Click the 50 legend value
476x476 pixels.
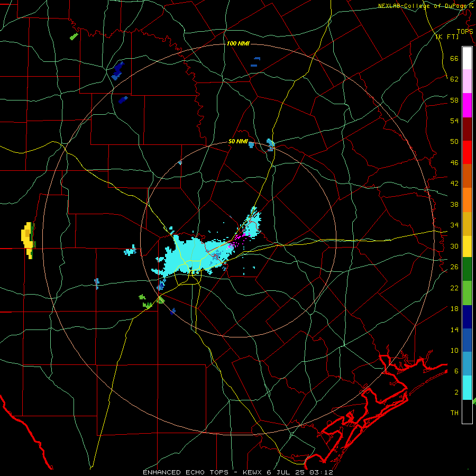click(454, 142)
